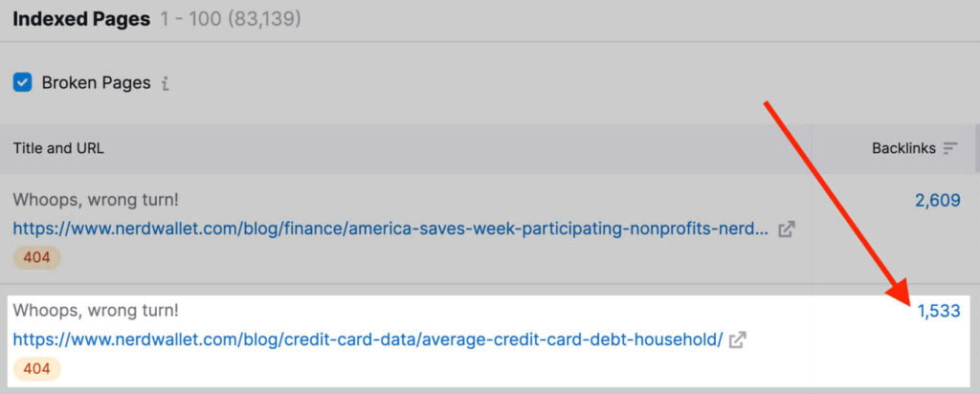Viewport: 980px width, 394px height.
Task: Click the table's vertical scrollbar
Action: coord(976,148)
